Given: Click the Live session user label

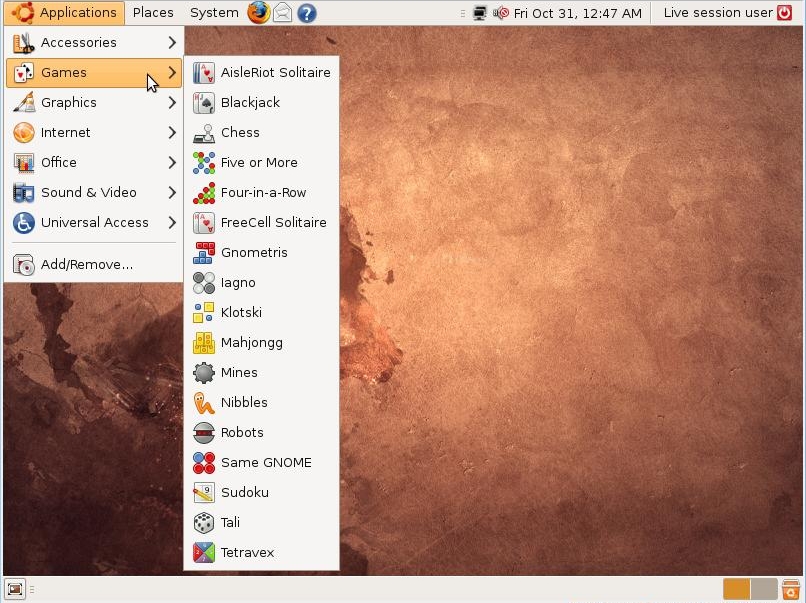Looking at the screenshot, I should click(718, 13).
